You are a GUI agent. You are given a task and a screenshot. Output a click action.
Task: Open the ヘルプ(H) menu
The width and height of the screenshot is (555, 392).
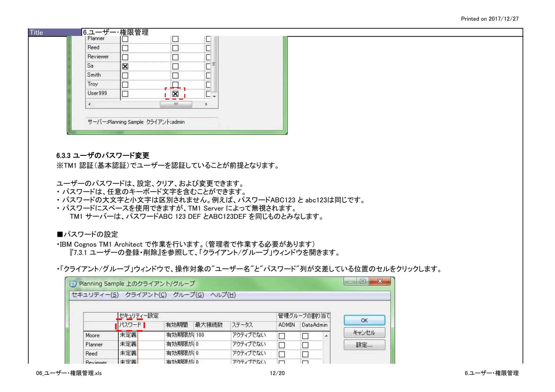pyautogui.click(x=223, y=295)
